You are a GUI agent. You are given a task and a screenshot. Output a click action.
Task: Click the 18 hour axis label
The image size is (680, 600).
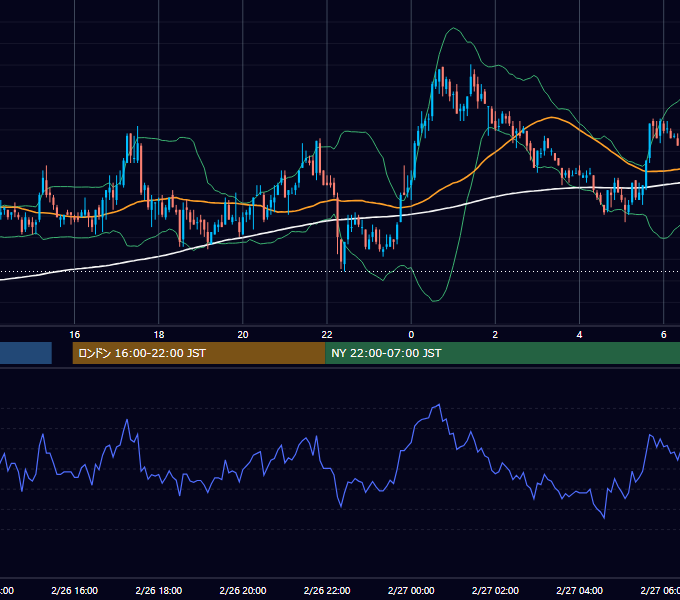tap(159, 335)
